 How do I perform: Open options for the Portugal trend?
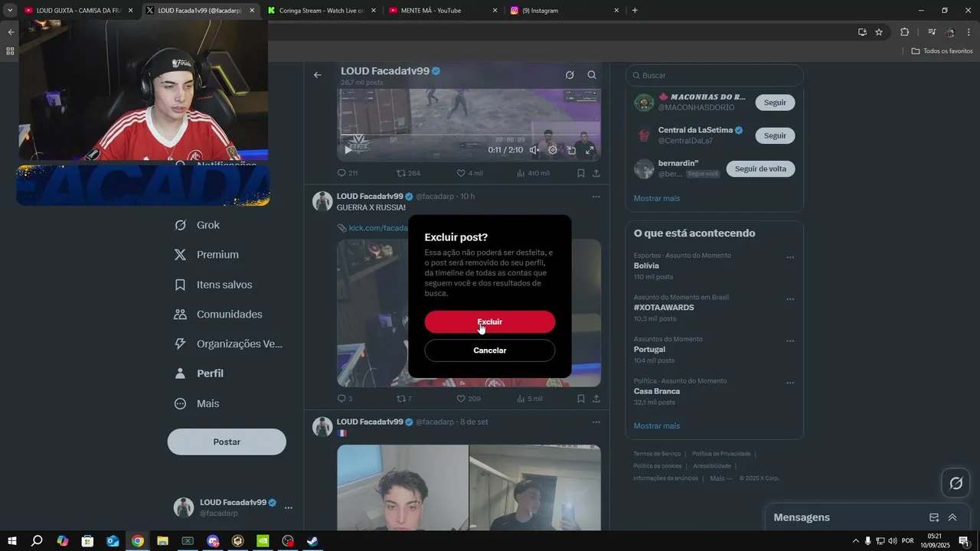tap(790, 341)
